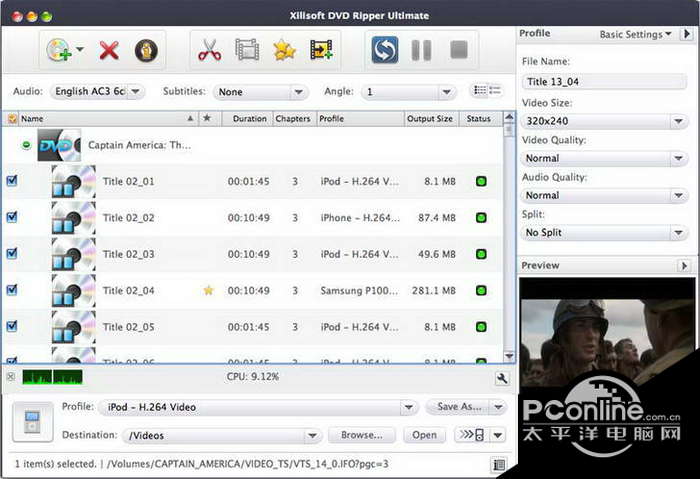Click the green status icon of Title 02_05
The width and height of the screenshot is (700, 479).
[481, 327]
